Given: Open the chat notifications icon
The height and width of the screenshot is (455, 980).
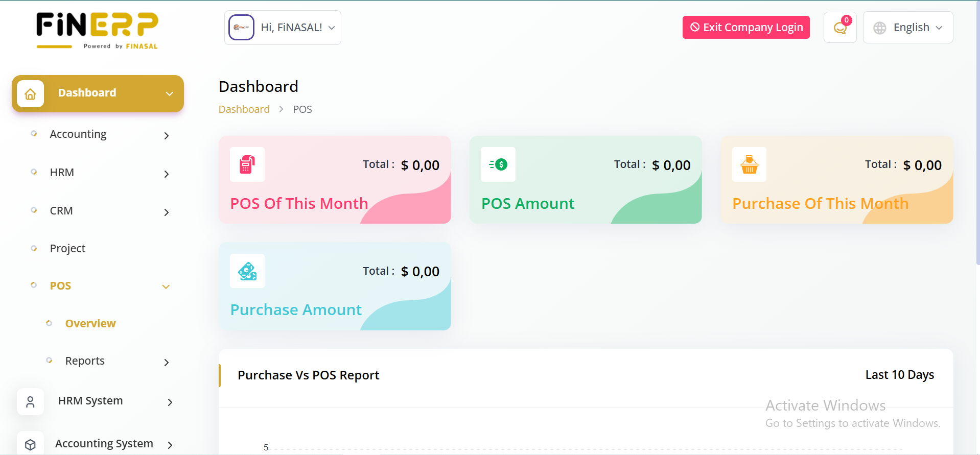Looking at the screenshot, I should [x=840, y=28].
